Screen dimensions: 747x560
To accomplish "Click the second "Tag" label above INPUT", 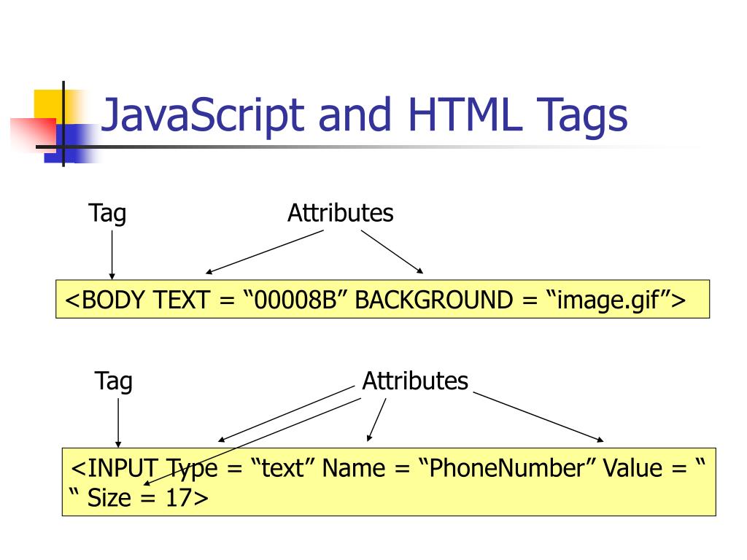I will coord(113,381).
